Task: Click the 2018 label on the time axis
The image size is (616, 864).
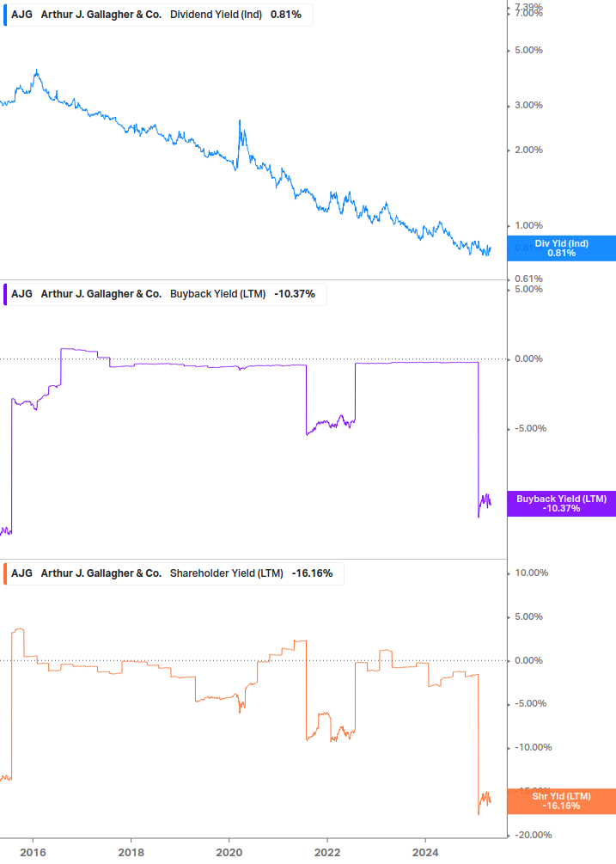Action: (131, 853)
